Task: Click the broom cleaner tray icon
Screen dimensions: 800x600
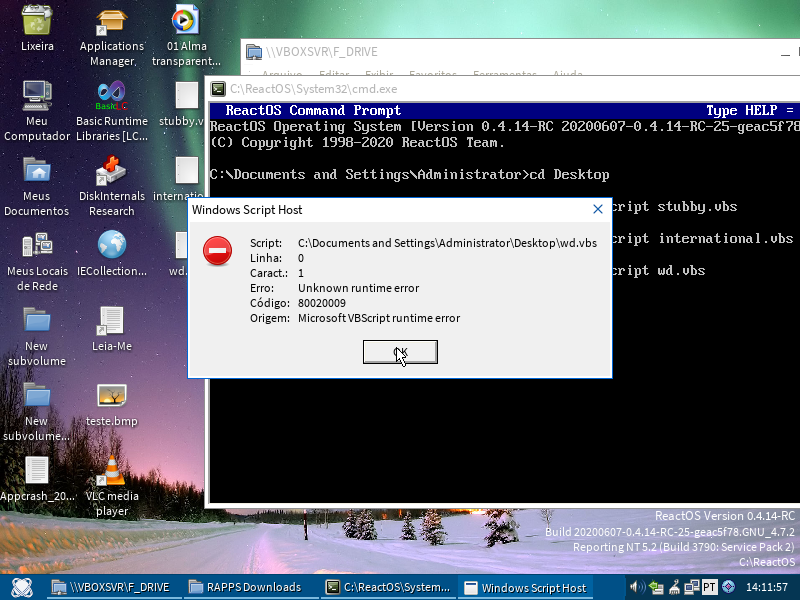Action: (x=674, y=587)
